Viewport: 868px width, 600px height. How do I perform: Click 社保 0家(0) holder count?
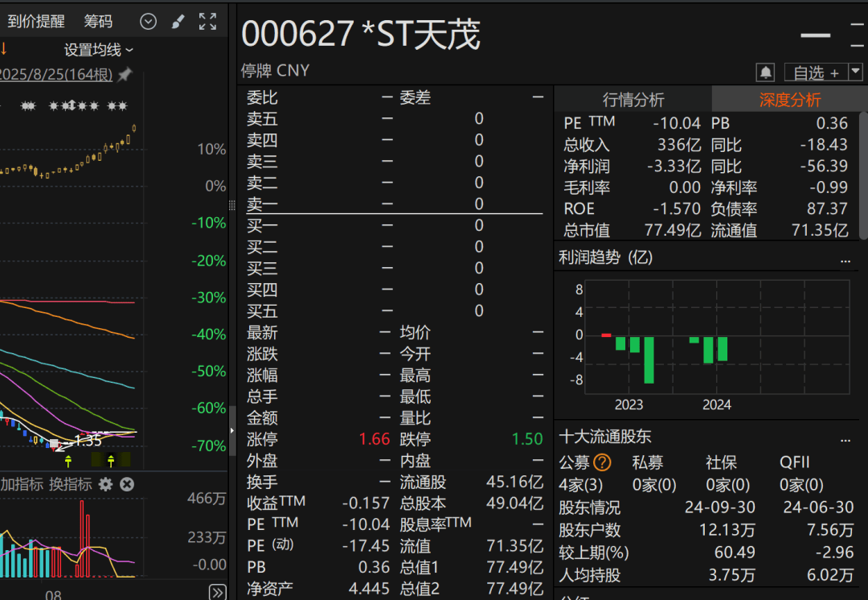click(728, 485)
